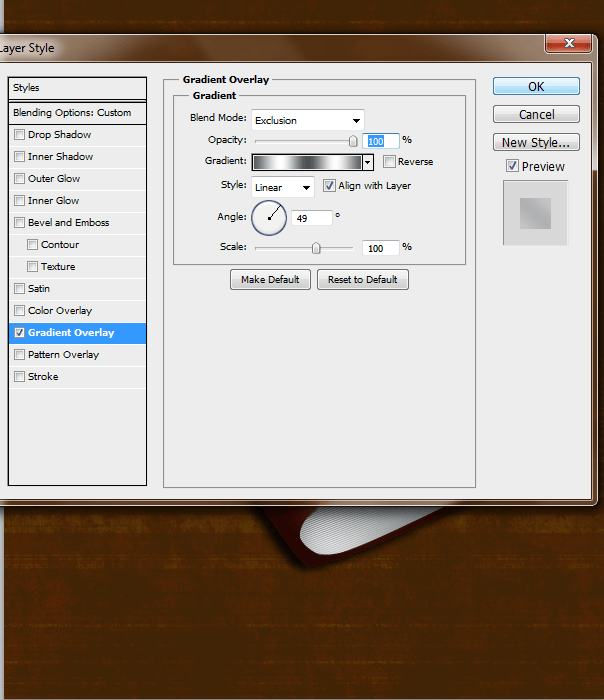Click the gradient preview bar
The width and height of the screenshot is (604, 700).
click(x=307, y=162)
